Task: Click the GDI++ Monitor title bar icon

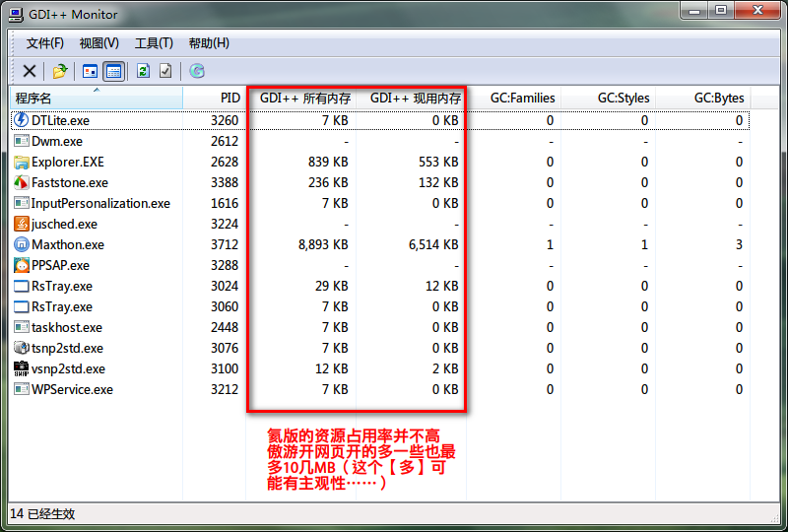Action: click(16, 15)
